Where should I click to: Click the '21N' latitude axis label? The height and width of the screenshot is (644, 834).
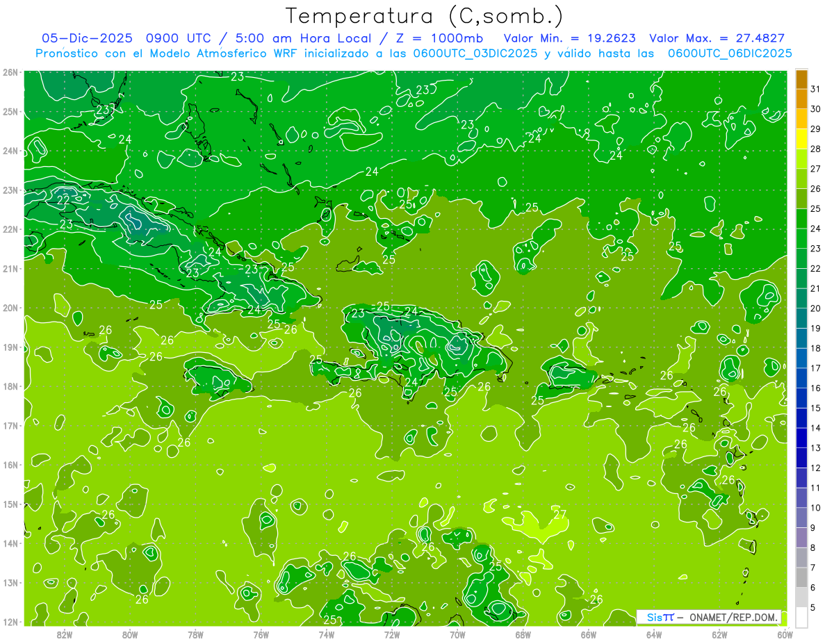click(x=10, y=269)
